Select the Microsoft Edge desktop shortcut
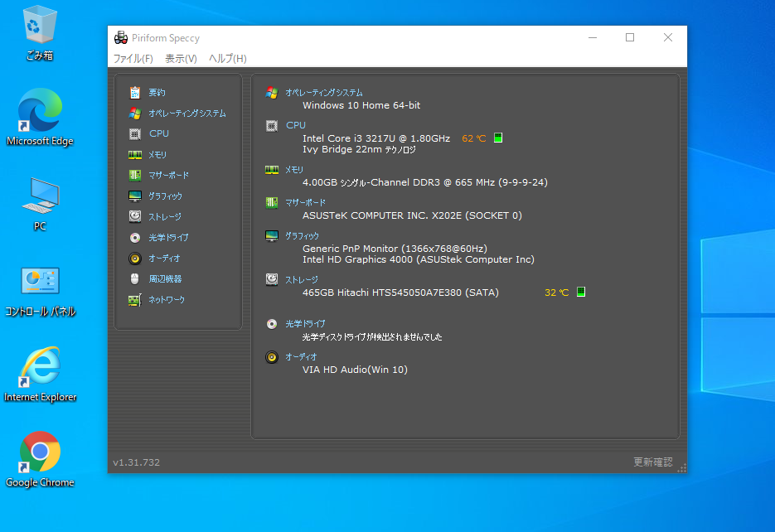This screenshot has width=775, height=532. coord(40,118)
